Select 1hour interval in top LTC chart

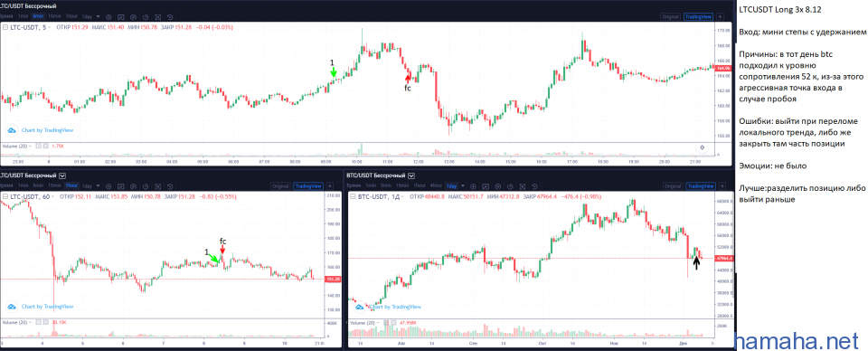coord(71,16)
